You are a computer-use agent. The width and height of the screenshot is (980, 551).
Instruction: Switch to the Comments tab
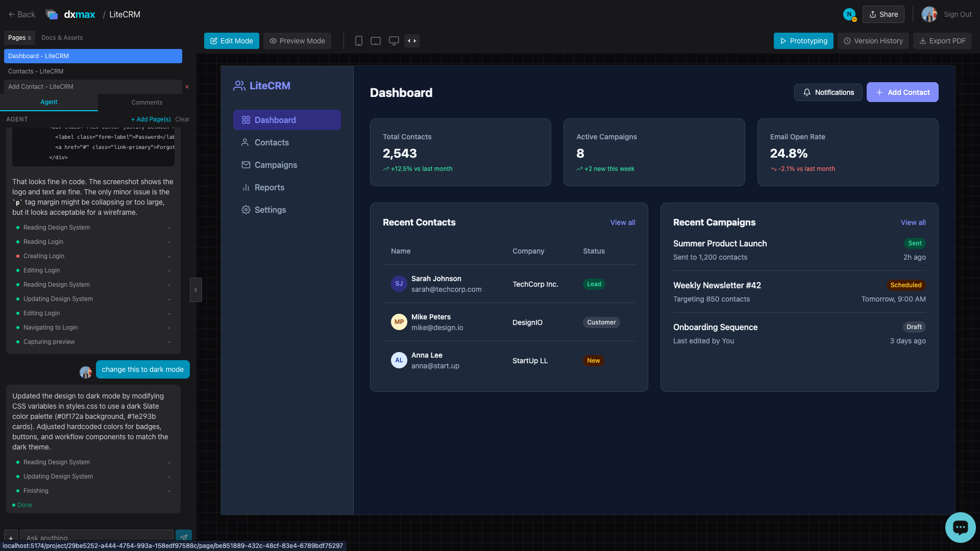click(146, 102)
